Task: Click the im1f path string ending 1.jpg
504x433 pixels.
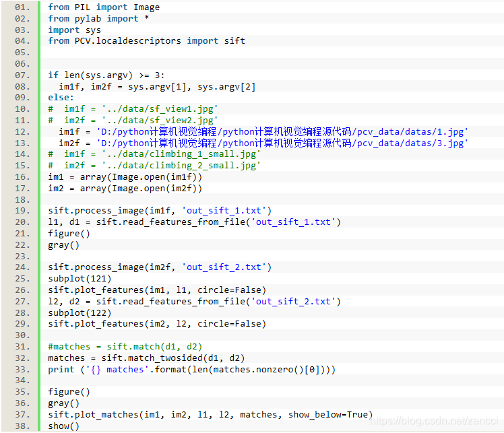Action: click(x=282, y=132)
